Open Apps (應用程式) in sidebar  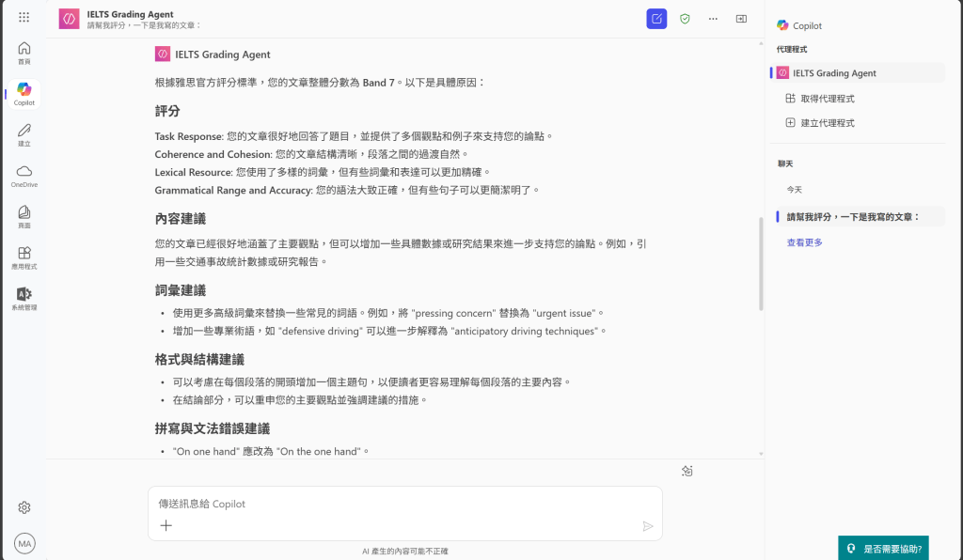click(24, 258)
